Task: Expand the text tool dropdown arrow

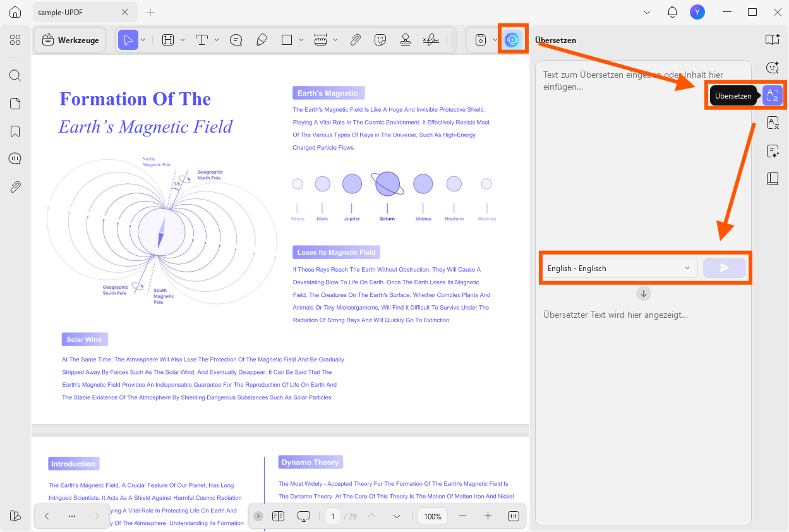Action: 217,40
